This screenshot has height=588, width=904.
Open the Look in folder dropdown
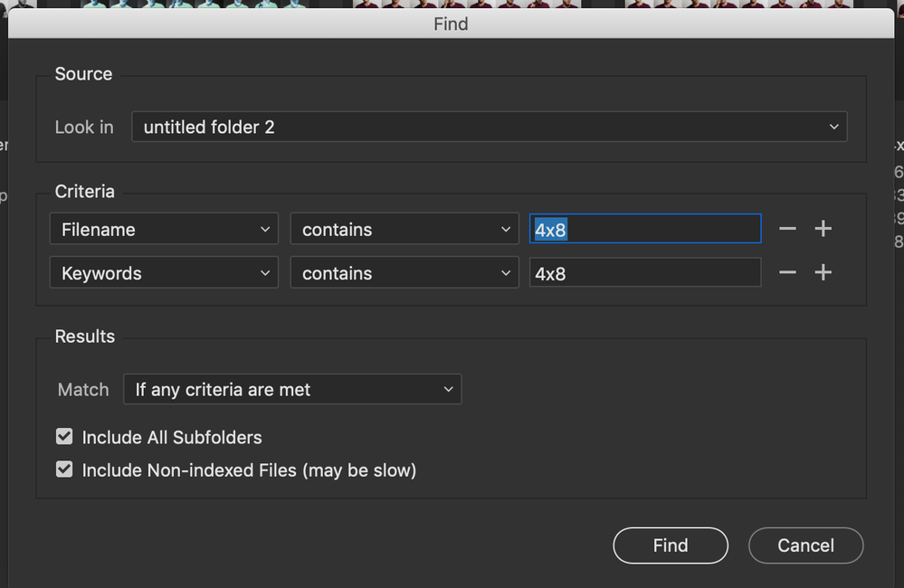click(489, 128)
